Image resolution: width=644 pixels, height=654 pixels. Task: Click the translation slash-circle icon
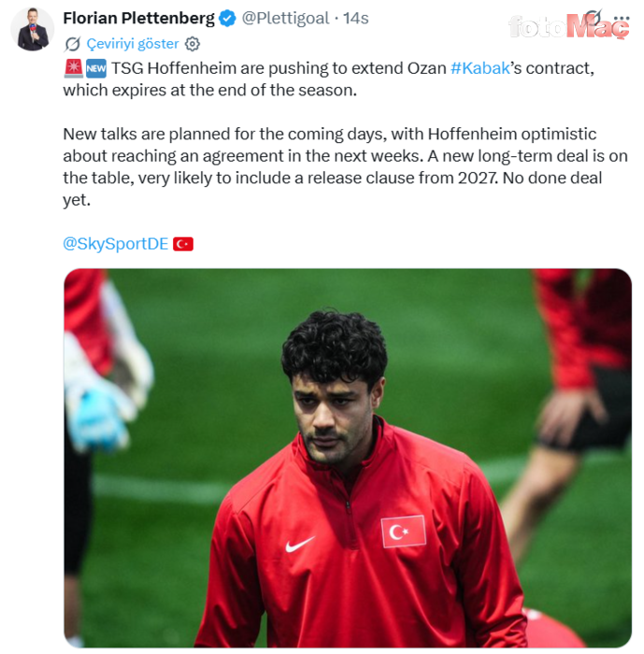click(72, 44)
